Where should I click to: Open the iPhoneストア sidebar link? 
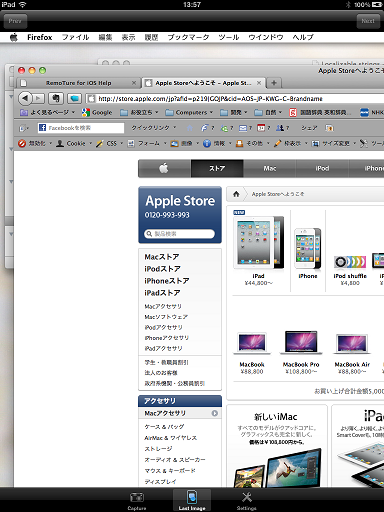click(167, 281)
